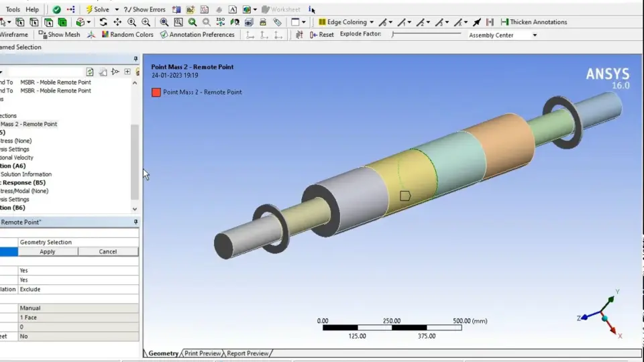Pin the outline panel with pushpin

point(136,59)
